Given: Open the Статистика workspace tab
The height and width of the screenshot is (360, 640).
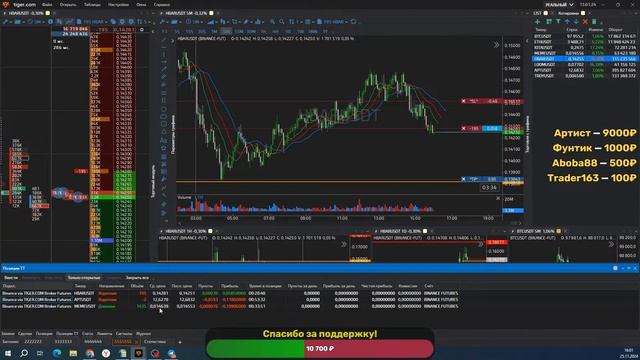Looking at the screenshot, I should coord(155,342).
